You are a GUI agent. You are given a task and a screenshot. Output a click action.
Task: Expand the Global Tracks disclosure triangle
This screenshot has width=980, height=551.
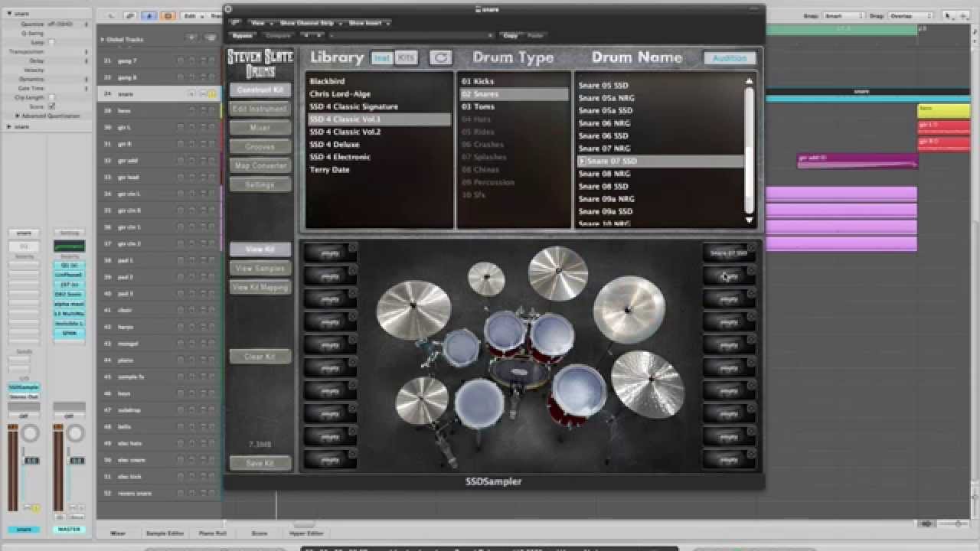pos(102,39)
